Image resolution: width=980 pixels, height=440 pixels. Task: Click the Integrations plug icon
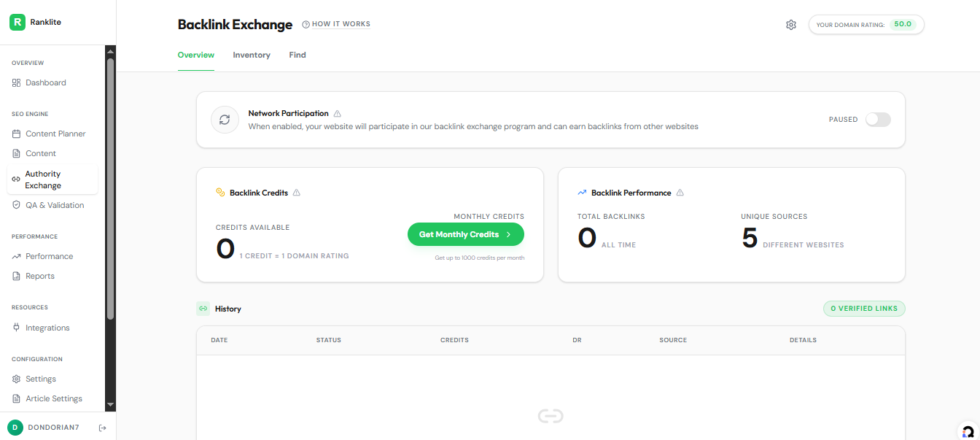16,327
